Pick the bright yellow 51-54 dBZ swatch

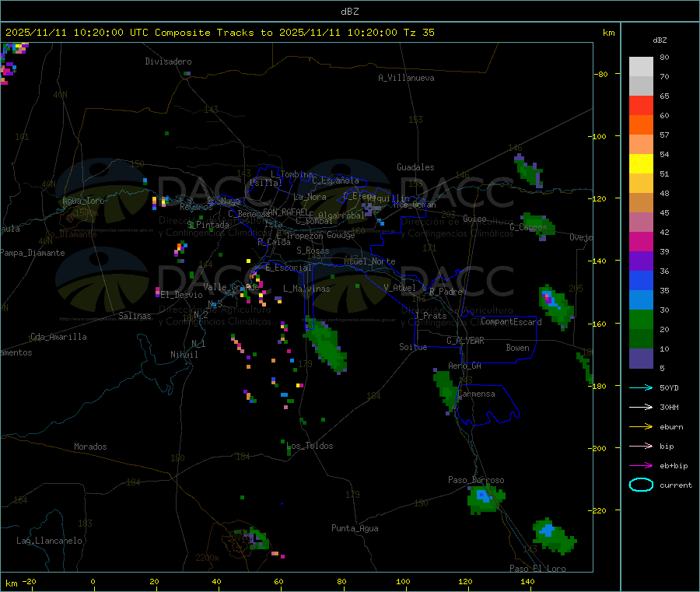pyautogui.click(x=641, y=164)
